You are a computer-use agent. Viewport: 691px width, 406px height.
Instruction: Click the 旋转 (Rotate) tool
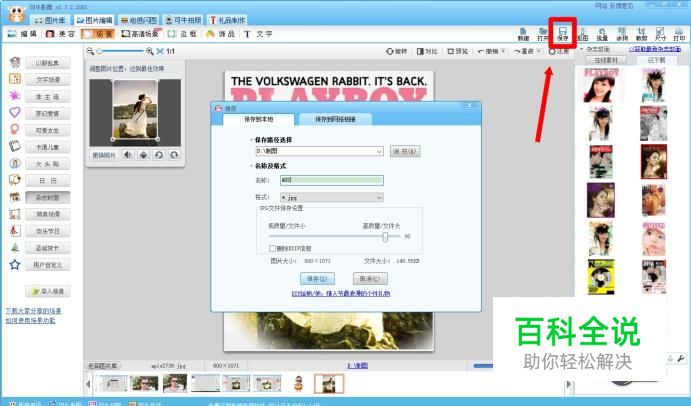(x=397, y=51)
